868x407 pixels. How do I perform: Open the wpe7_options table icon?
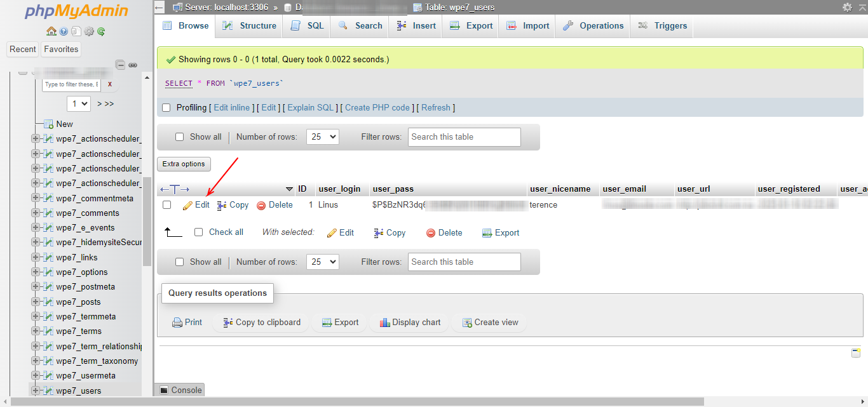coord(48,272)
